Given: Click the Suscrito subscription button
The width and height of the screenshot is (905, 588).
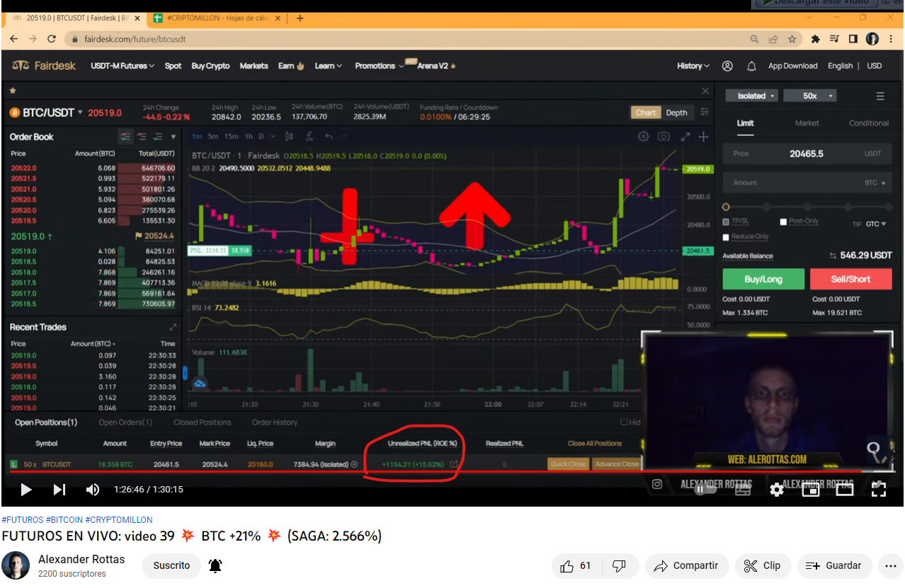Looking at the screenshot, I should pos(172,565).
